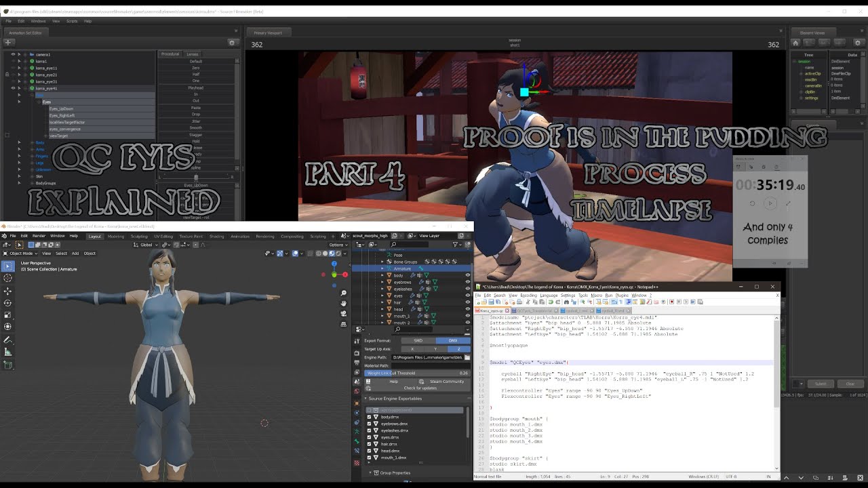Viewport: 868px width, 488px height.
Task: Set Target Up Axis to Y
Action: click(x=435, y=349)
